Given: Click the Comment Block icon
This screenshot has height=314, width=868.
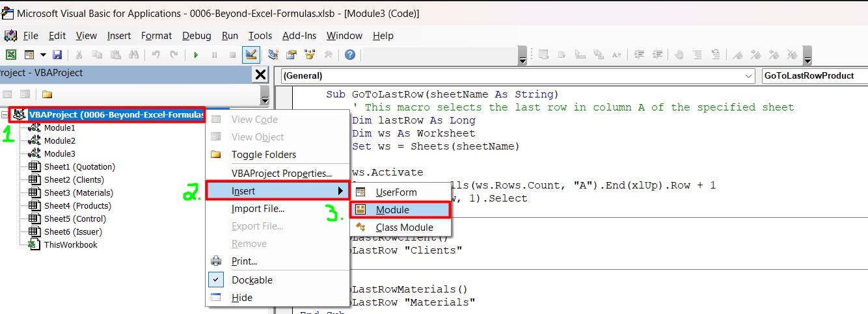Looking at the screenshot, I should [698, 55].
